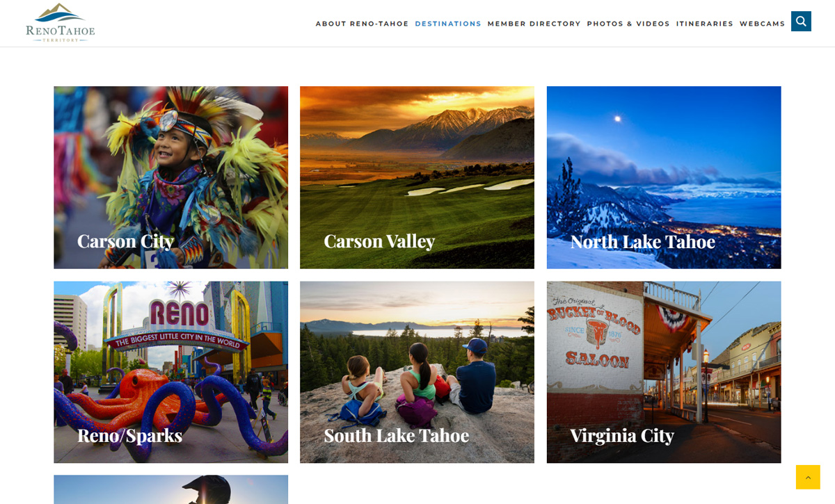Open the North Lake Tahoe tile
Screen dimensions: 835x504
point(664,177)
